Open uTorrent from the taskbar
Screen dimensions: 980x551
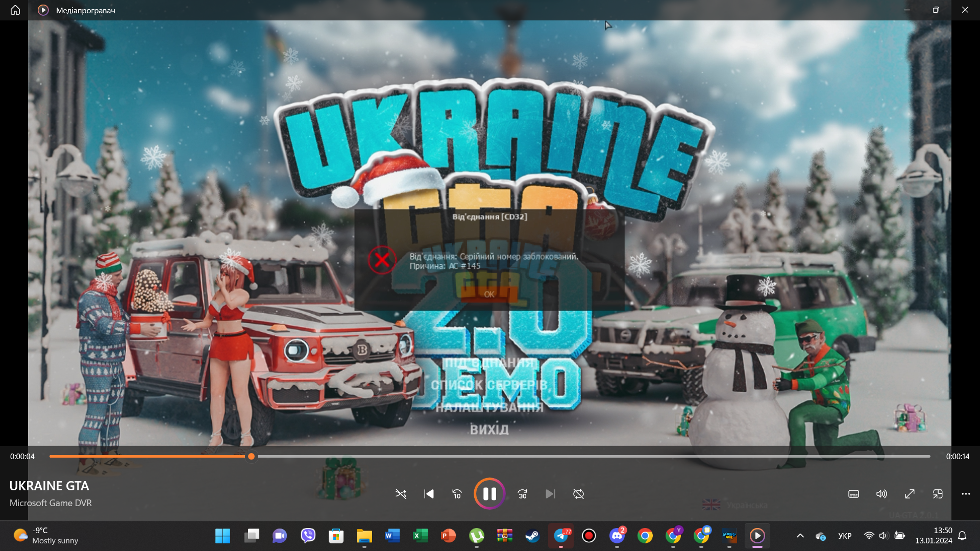click(x=476, y=536)
